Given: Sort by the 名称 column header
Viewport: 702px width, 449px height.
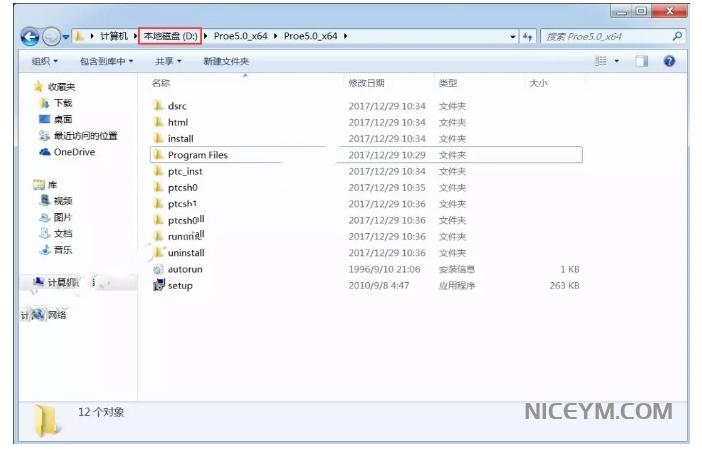Looking at the screenshot, I should 161,83.
